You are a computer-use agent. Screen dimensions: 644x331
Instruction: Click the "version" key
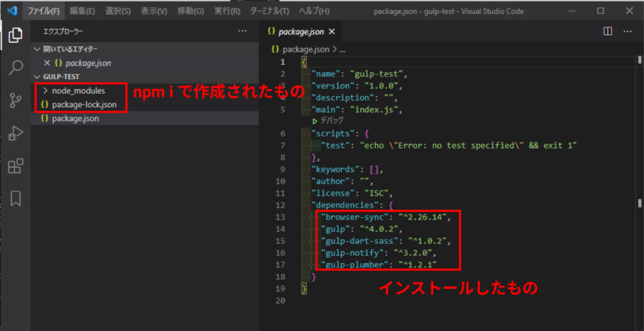tap(335, 86)
